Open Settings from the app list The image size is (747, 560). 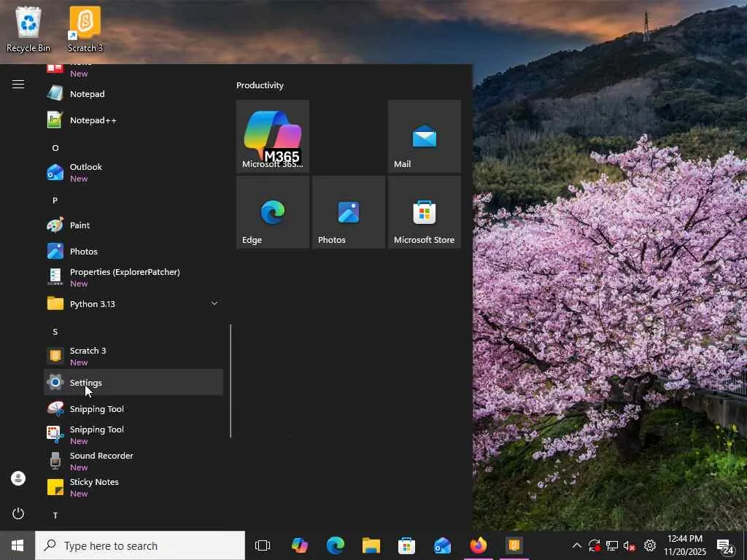133,382
